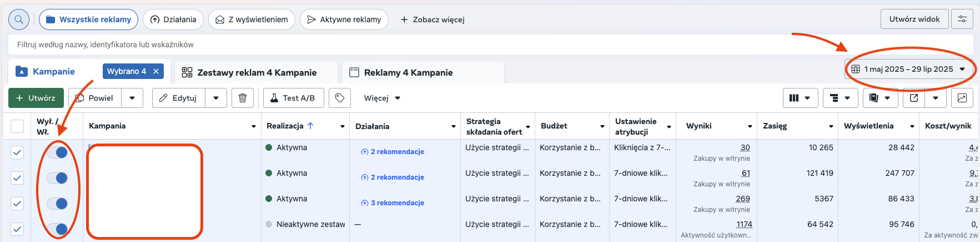
Task: Open Realizacja column header dropdown
Action: [x=343, y=126]
